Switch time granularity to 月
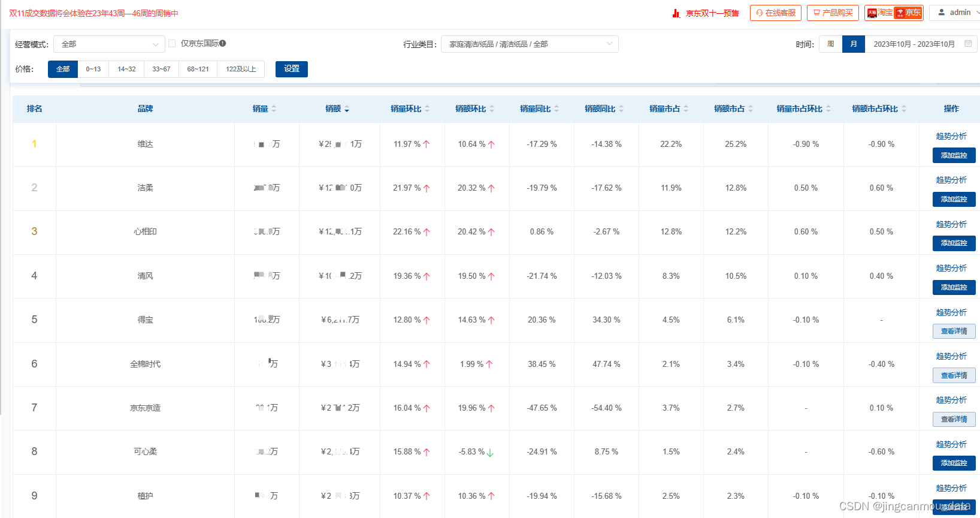Viewport: 980px width, 518px height. tap(854, 44)
